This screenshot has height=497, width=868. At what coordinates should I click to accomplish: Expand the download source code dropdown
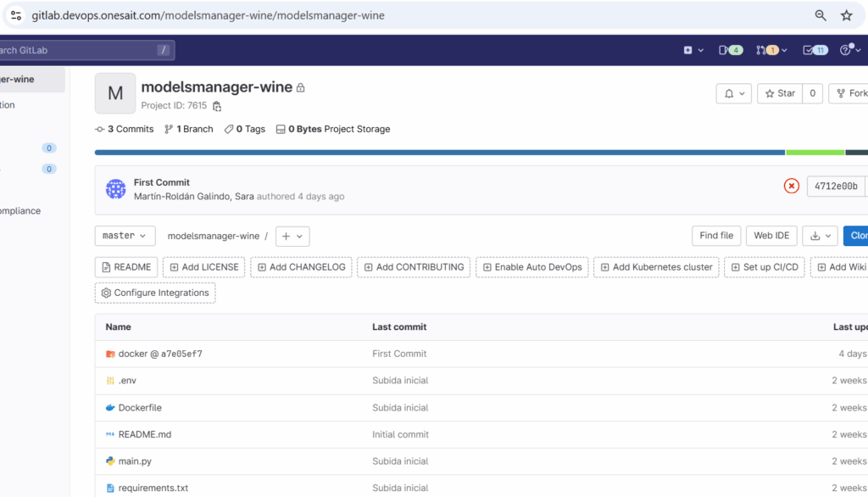pos(821,236)
